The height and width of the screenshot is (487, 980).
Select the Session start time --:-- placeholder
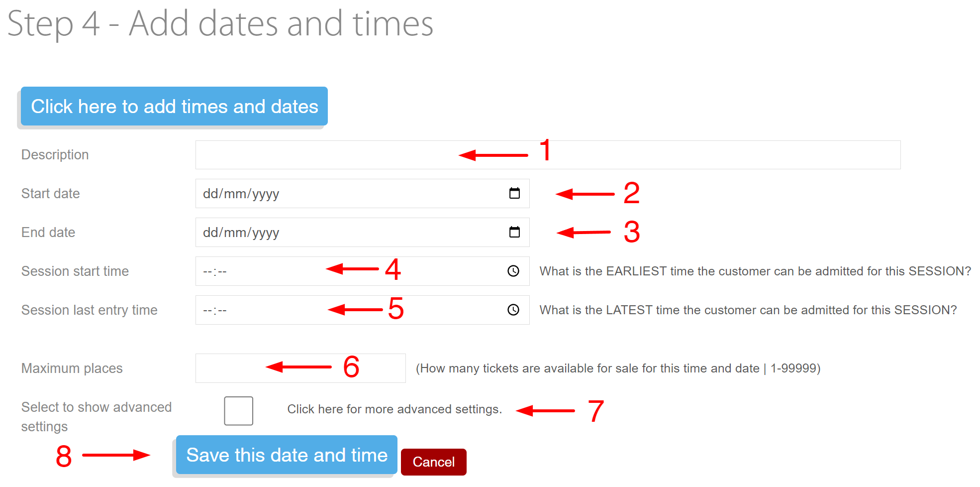(x=215, y=271)
